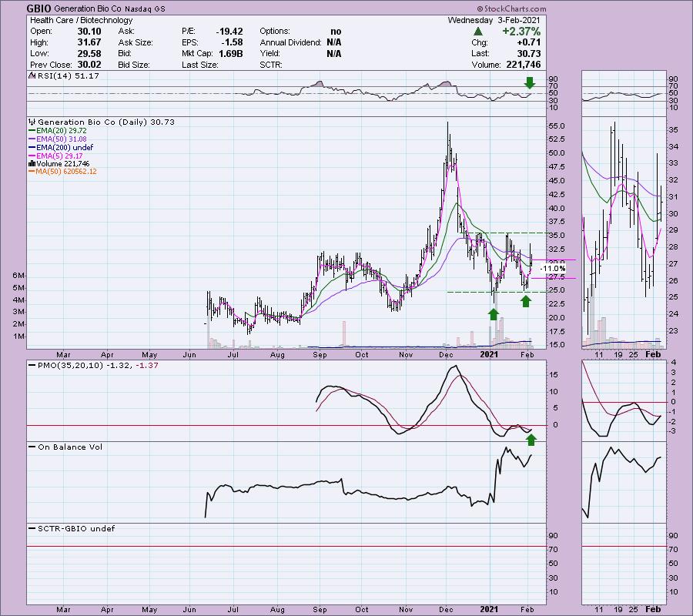693x616 pixels.
Task: Click the volume bars icon in legend
Action: click(32, 164)
